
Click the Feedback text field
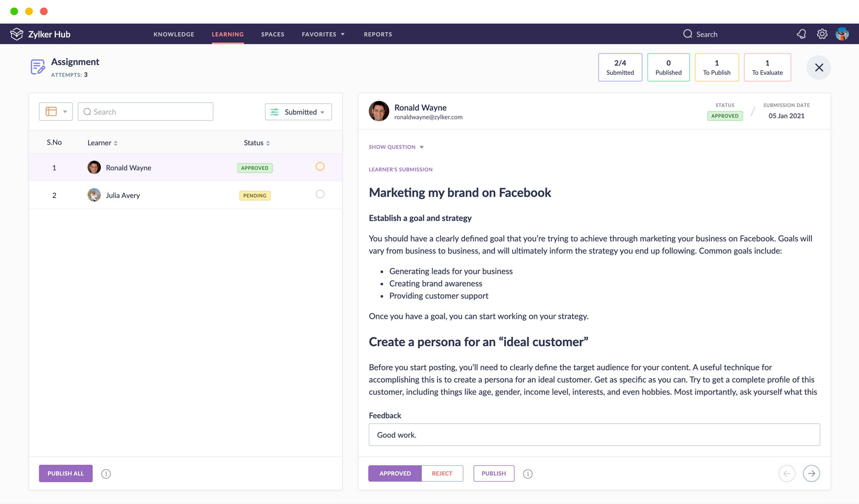point(594,434)
